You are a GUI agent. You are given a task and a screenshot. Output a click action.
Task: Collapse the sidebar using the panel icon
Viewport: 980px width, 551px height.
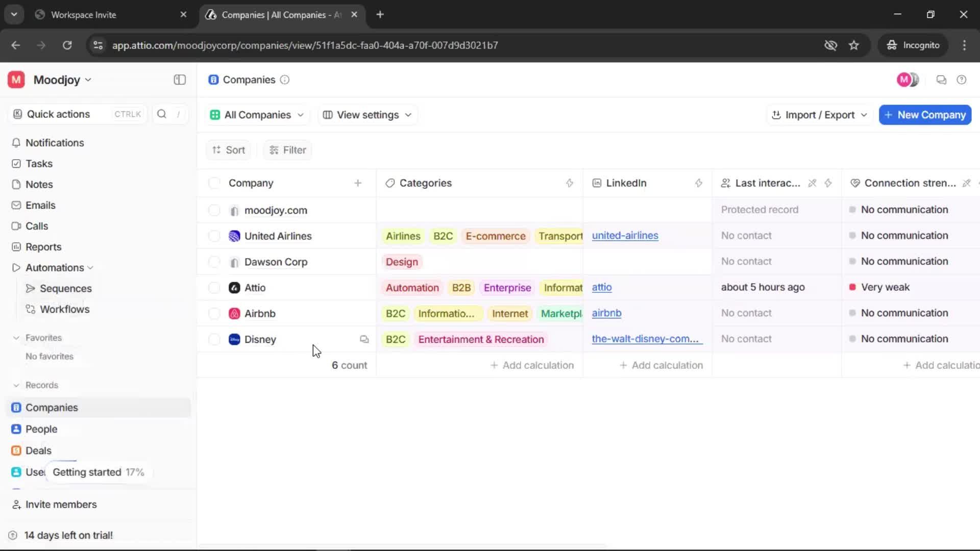(x=180, y=80)
